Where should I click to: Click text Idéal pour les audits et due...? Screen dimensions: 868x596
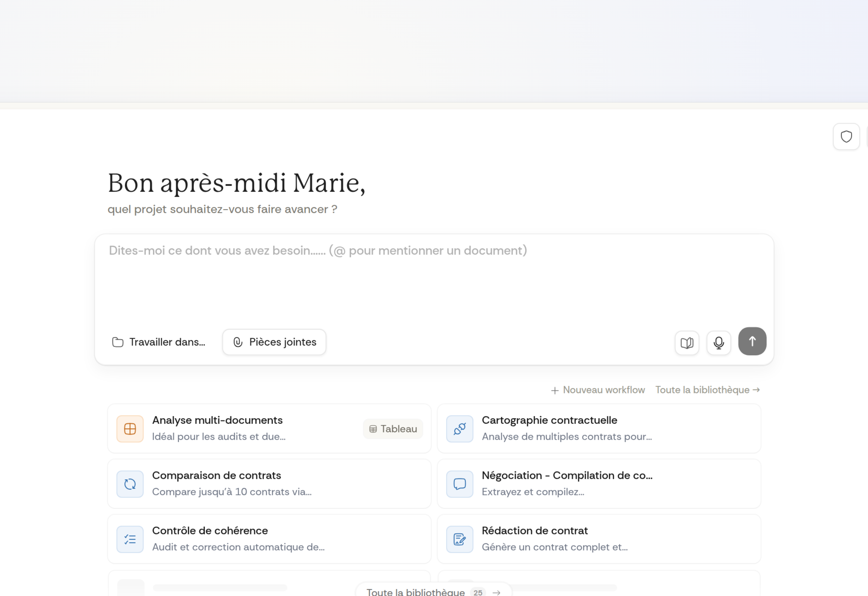219,437
